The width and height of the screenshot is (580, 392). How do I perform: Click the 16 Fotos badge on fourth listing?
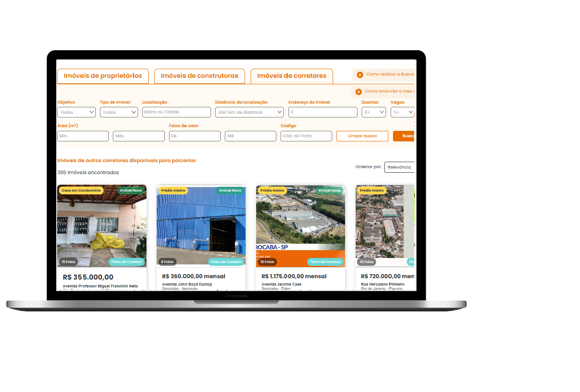click(366, 262)
